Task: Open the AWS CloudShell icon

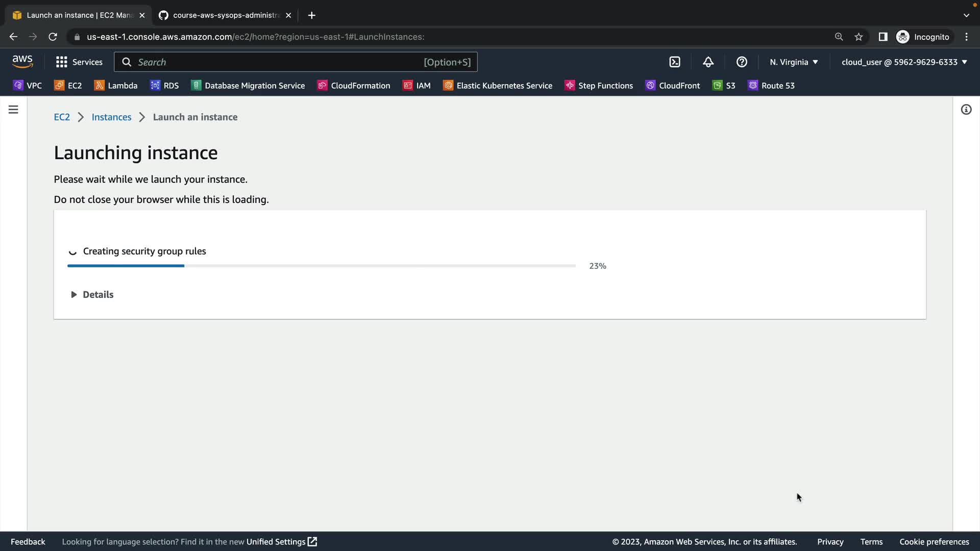Action: (x=675, y=62)
